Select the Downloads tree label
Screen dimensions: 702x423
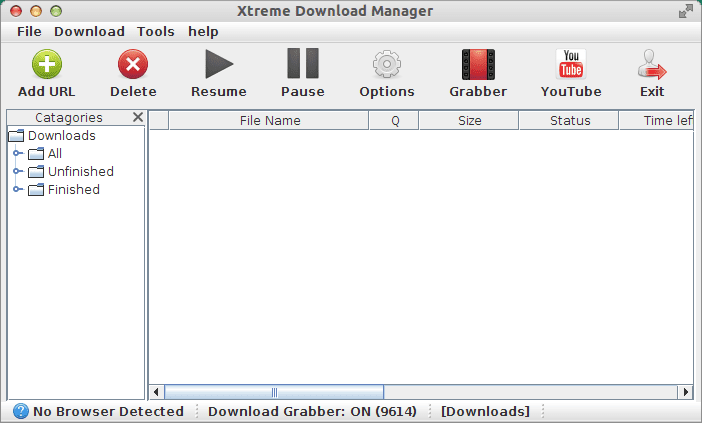click(62, 135)
